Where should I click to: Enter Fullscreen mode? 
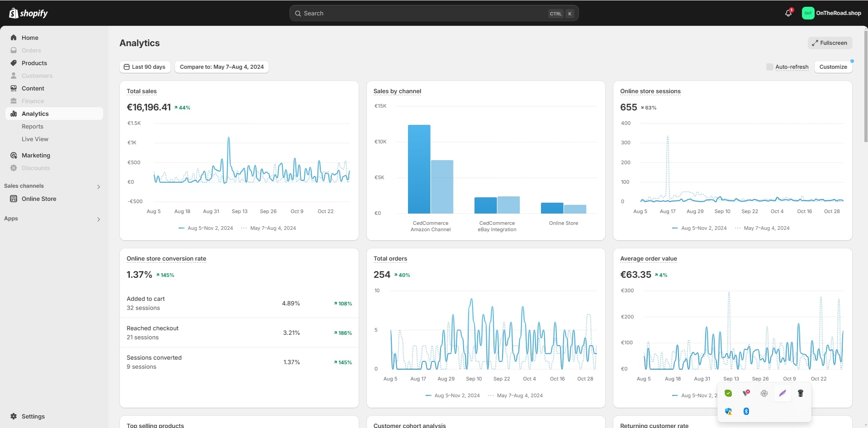click(830, 43)
